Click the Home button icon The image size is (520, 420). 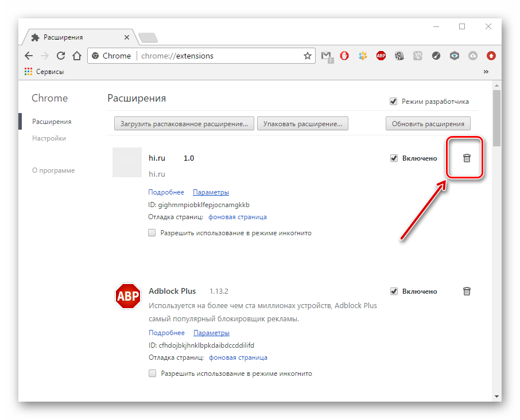click(x=77, y=56)
